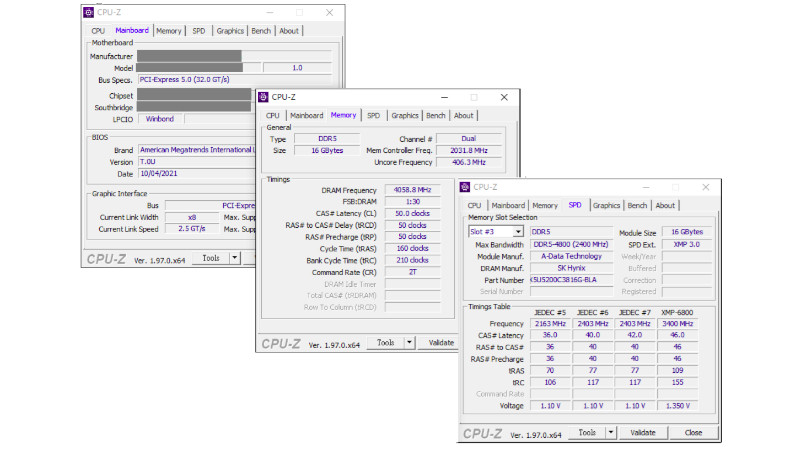The image size is (800, 450).
Task: Switch to Memory tab in the Mainboard window
Action: (x=169, y=31)
